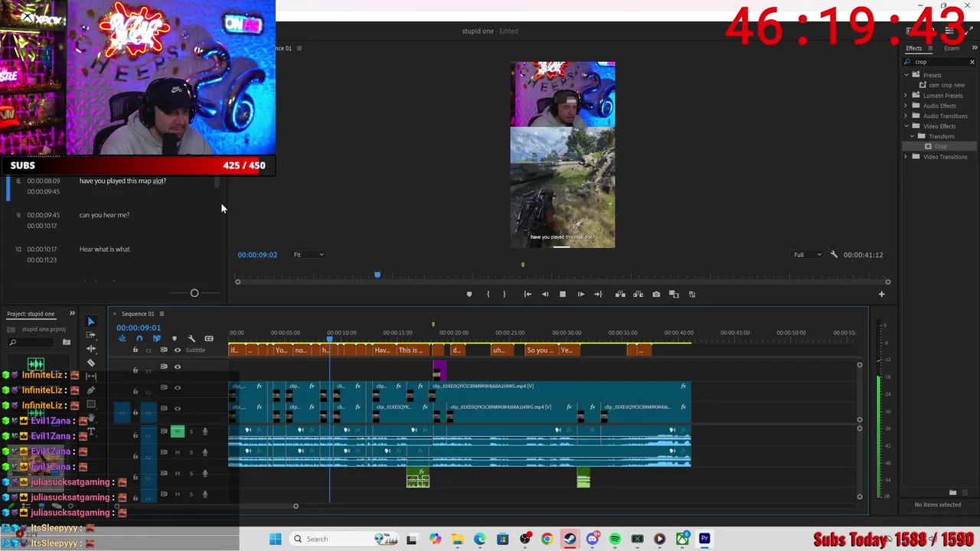
Task: Mark In point in Program Monitor
Action: [x=488, y=294]
